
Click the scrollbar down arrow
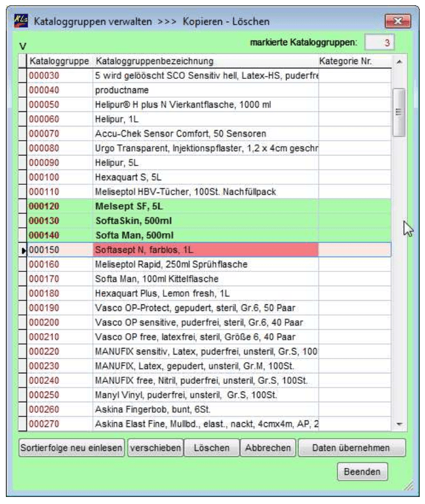(x=399, y=425)
